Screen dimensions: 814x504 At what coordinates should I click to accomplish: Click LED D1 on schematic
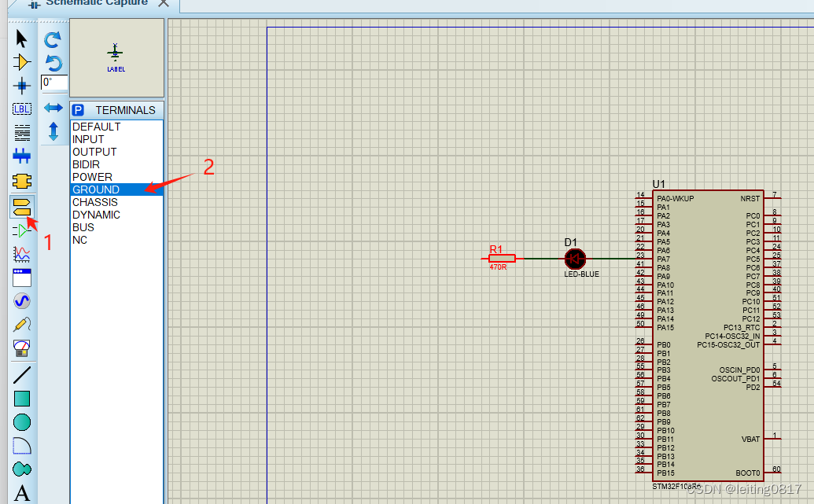[x=575, y=259]
